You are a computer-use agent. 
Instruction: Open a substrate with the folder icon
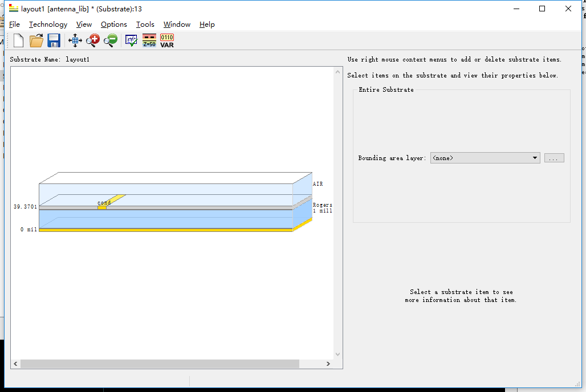[36, 40]
